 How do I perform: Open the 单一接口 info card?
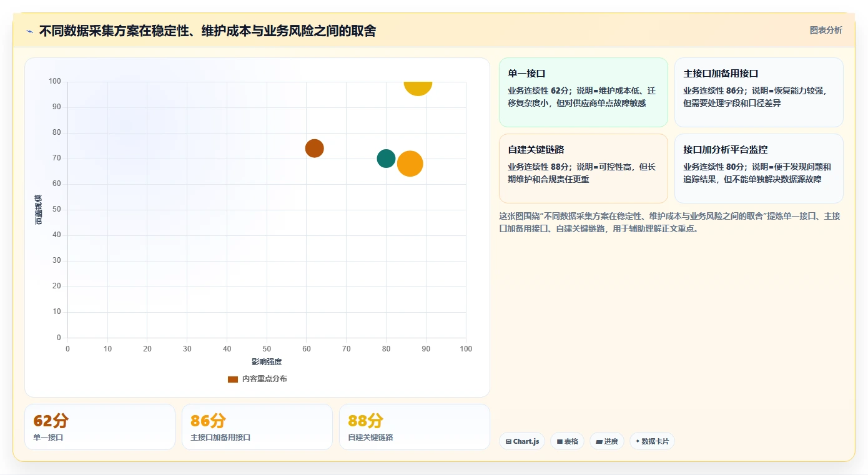[583, 92]
